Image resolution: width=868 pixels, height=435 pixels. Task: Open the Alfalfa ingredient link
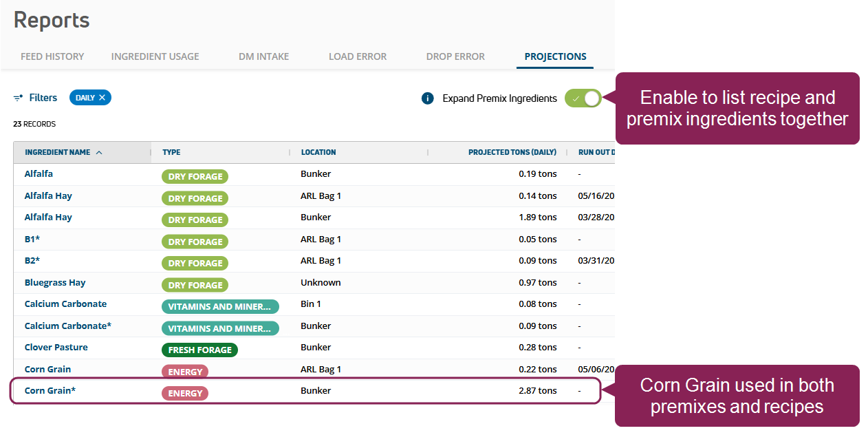(39, 174)
